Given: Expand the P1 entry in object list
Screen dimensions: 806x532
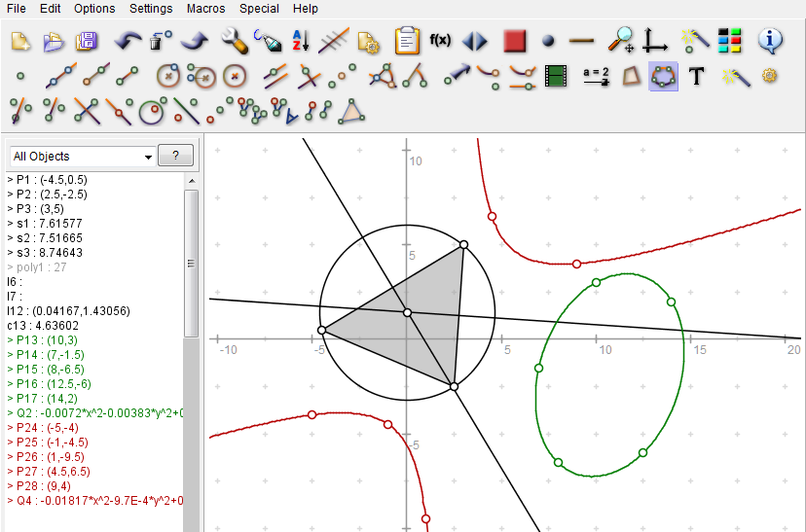Looking at the screenshot, I should tap(10, 180).
